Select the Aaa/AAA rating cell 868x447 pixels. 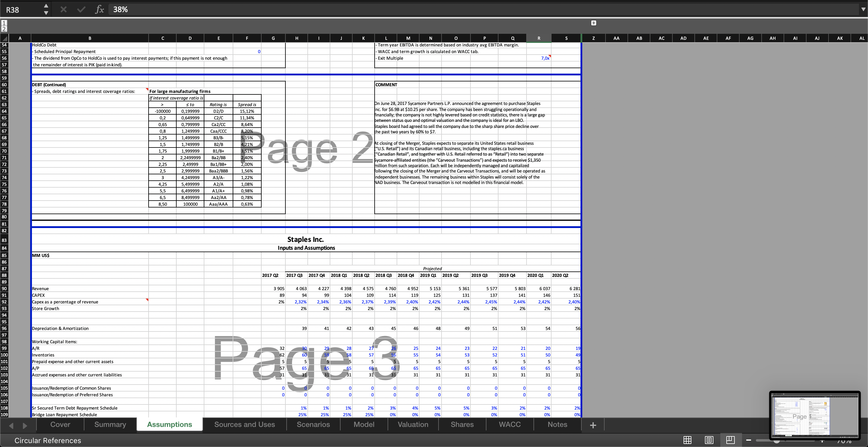pos(218,204)
